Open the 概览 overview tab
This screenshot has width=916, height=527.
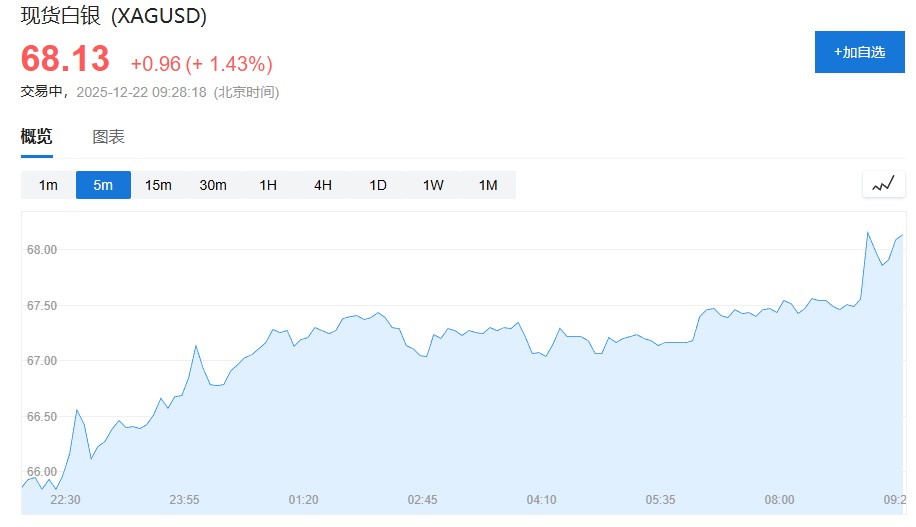36,137
